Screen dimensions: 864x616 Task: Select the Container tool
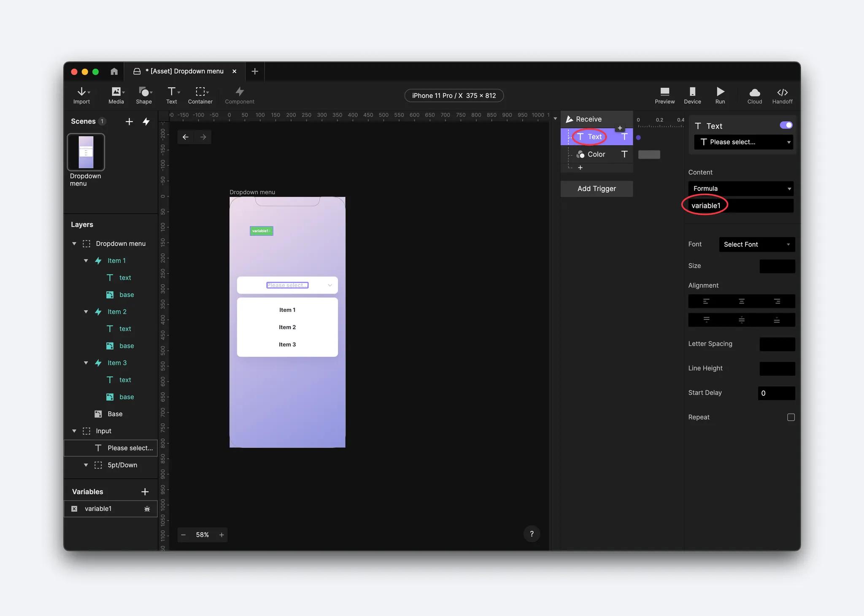[x=200, y=95]
